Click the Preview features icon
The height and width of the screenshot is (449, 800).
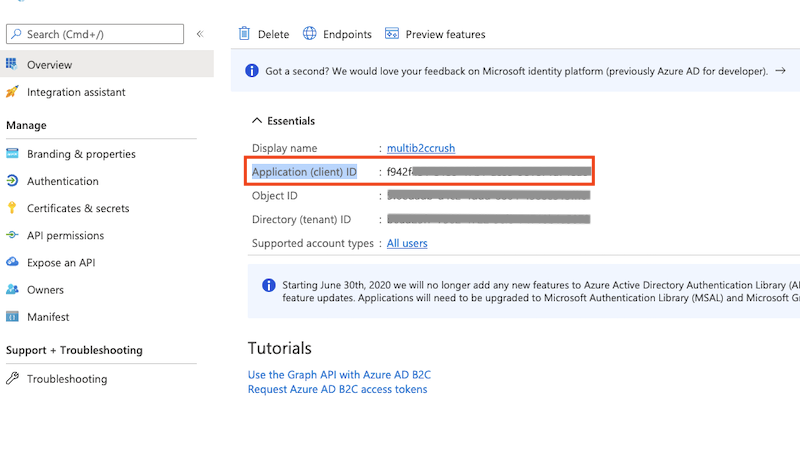[x=392, y=34]
